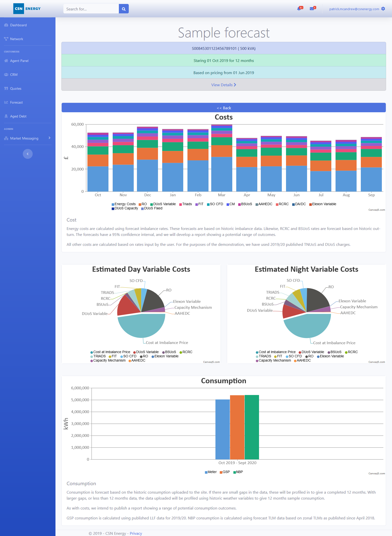
Task: Go to Quotes in the sidebar
Action: pyautogui.click(x=16, y=88)
